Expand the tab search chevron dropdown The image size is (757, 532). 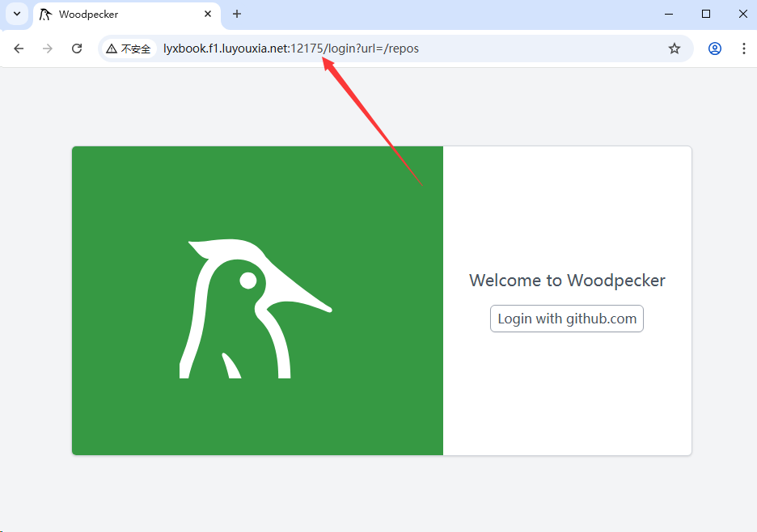[x=17, y=15]
